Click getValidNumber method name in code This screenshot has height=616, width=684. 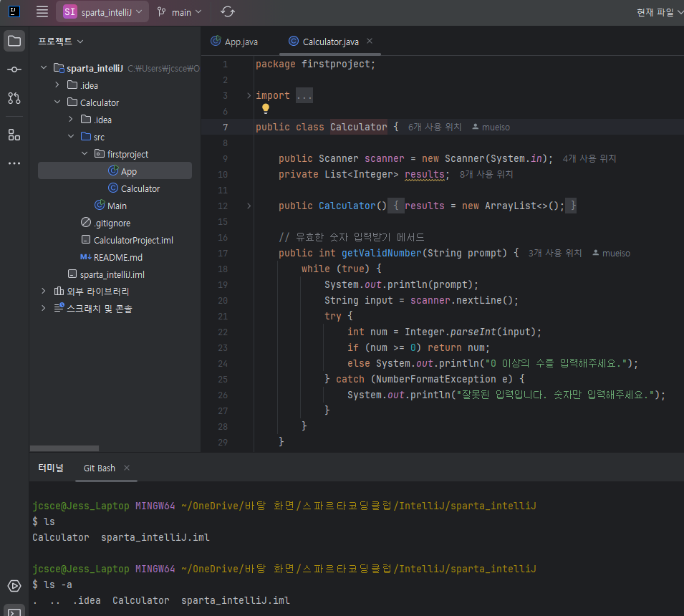coord(382,253)
